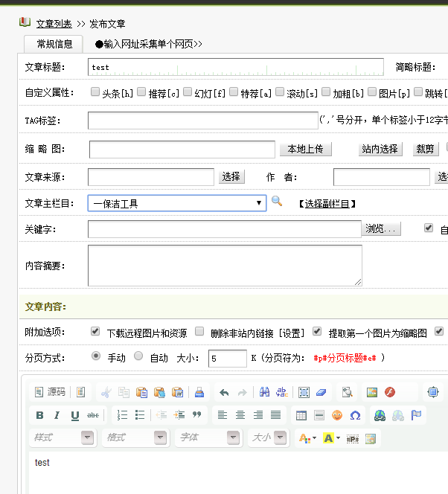Click the paste clipboard icon
Image resolution: width=448 pixels, height=494 pixels.
(142, 392)
